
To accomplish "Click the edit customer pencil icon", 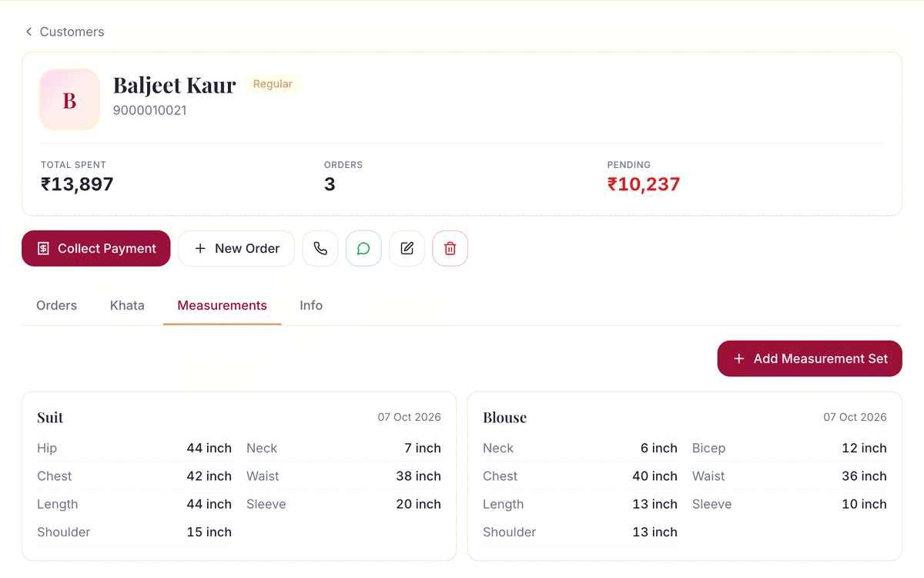I will (x=407, y=248).
